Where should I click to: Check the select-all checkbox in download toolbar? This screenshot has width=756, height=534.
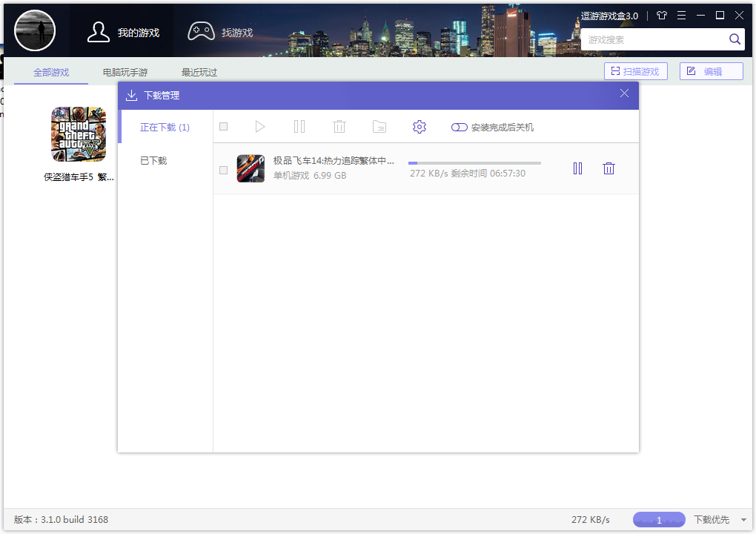tap(223, 126)
